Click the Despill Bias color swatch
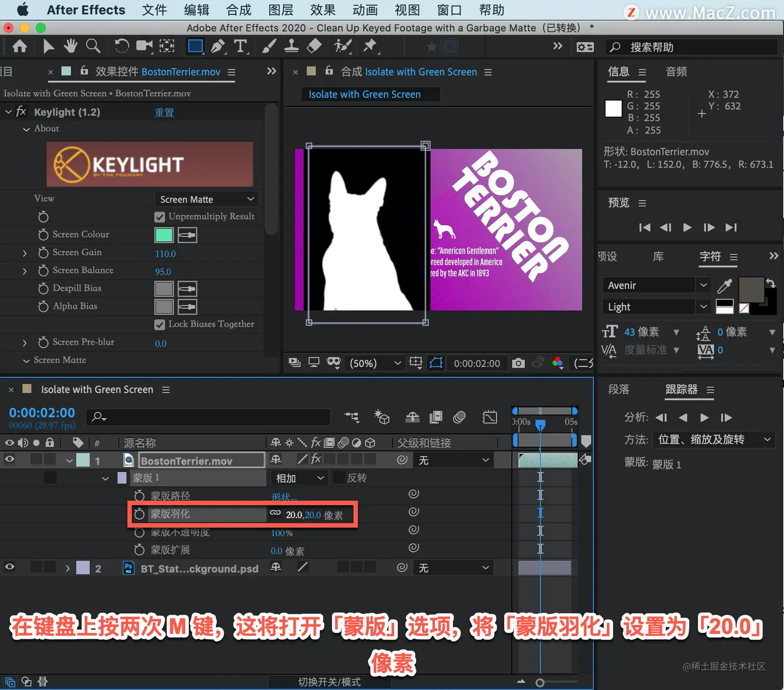784x690 pixels. click(164, 289)
